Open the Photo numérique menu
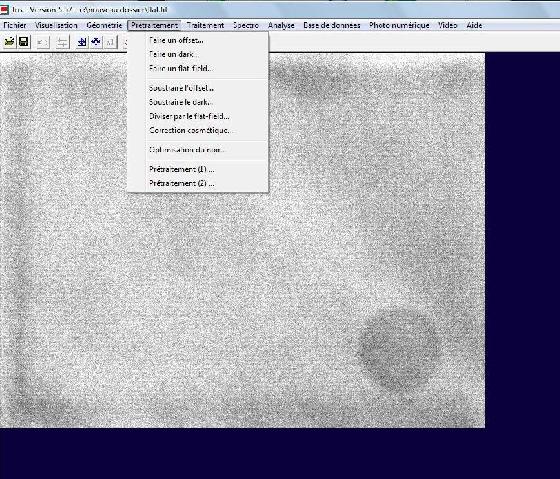This screenshot has height=479, width=560. click(399, 25)
